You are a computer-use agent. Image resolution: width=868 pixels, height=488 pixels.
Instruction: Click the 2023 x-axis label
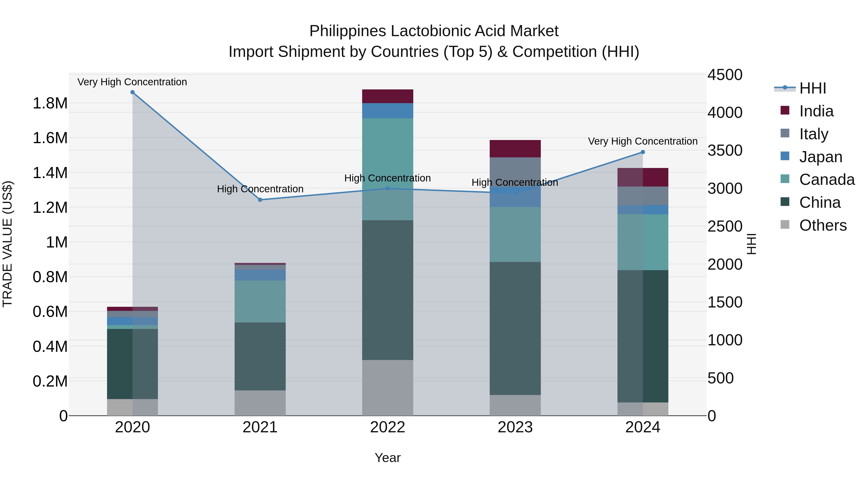click(x=515, y=427)
